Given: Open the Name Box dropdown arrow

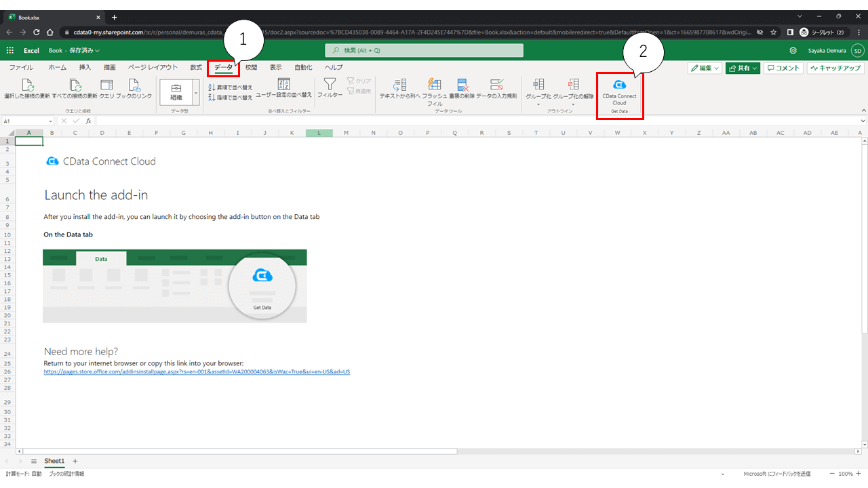Looking at the screenshot, I should point(50,121).
